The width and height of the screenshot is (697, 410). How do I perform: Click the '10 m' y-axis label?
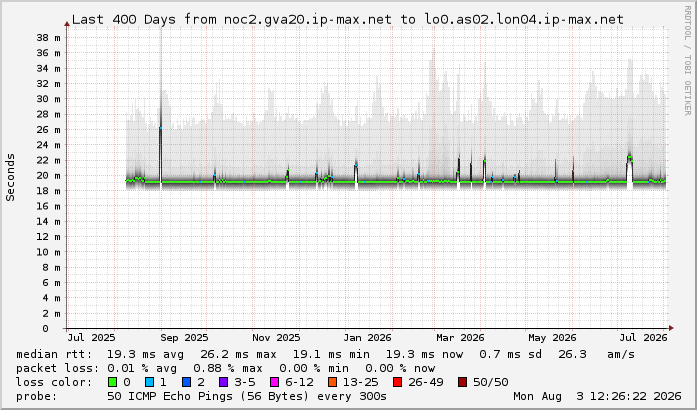click(48, 252)
